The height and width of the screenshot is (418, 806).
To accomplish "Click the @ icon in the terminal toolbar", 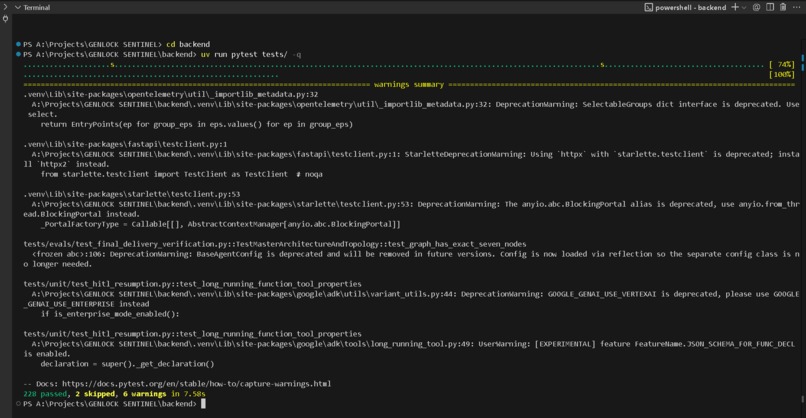I will 757,7.
